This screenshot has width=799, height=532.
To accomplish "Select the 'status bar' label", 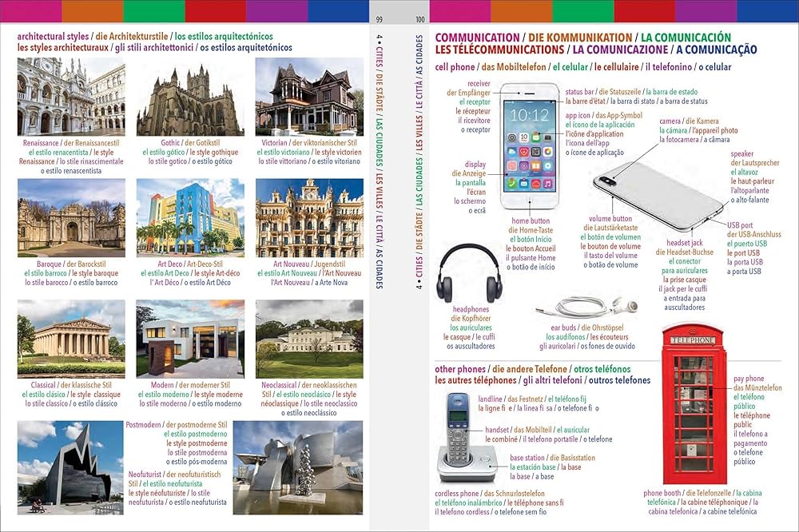I will point(579,92).
